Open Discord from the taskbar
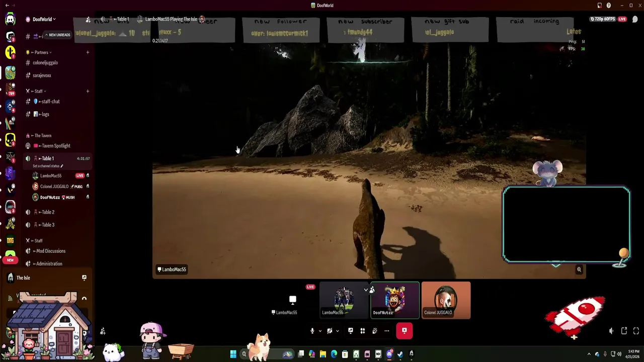The image size is (644, 362). [x=389, y=354]
